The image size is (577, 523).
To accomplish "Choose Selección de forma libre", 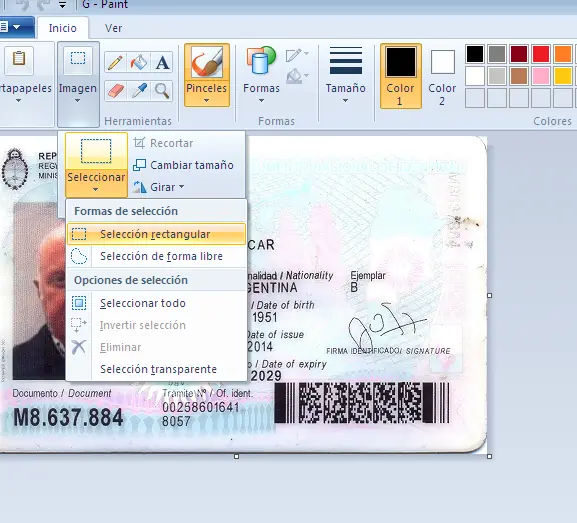I will [x=156, y=256].
